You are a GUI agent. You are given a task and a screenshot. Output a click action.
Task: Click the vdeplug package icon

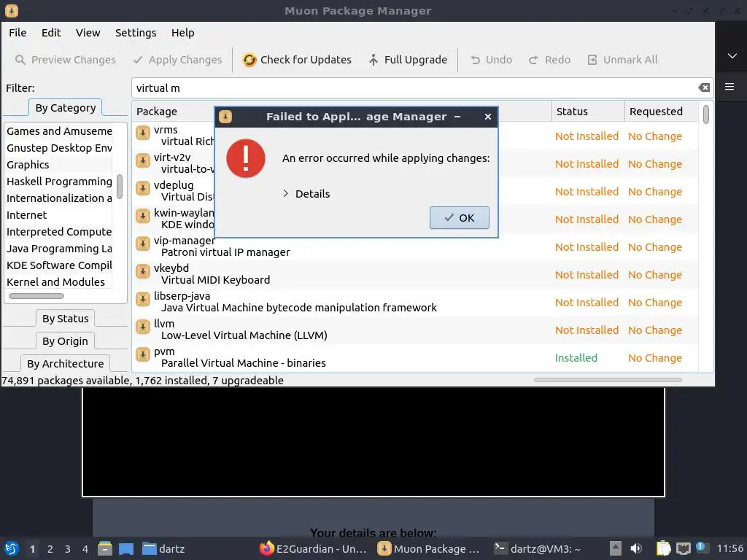tap(143, 188)
